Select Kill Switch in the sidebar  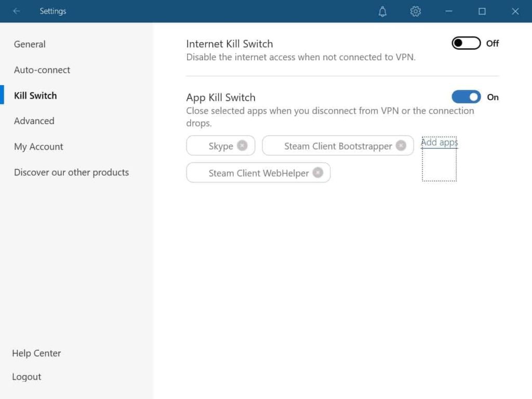(x=35, y=96)
